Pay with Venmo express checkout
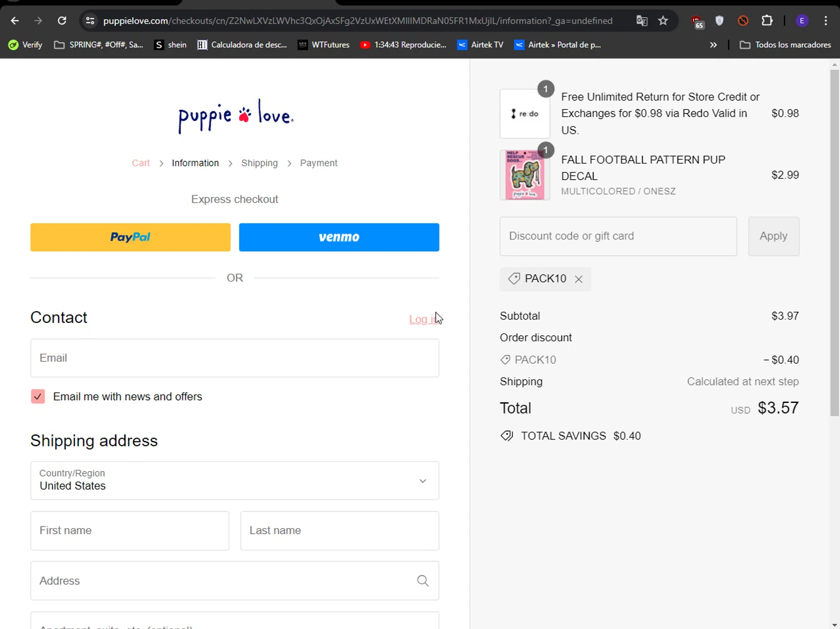 [x=339, y=237]
